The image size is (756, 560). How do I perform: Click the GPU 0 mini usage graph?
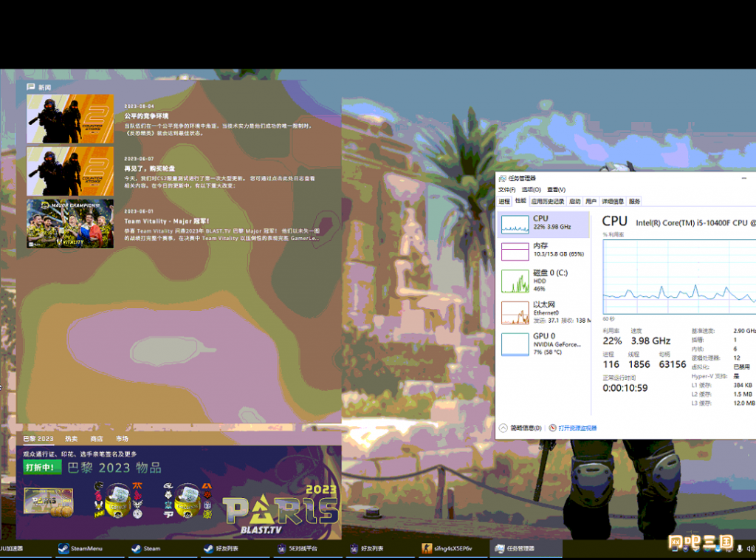point(515,344)
